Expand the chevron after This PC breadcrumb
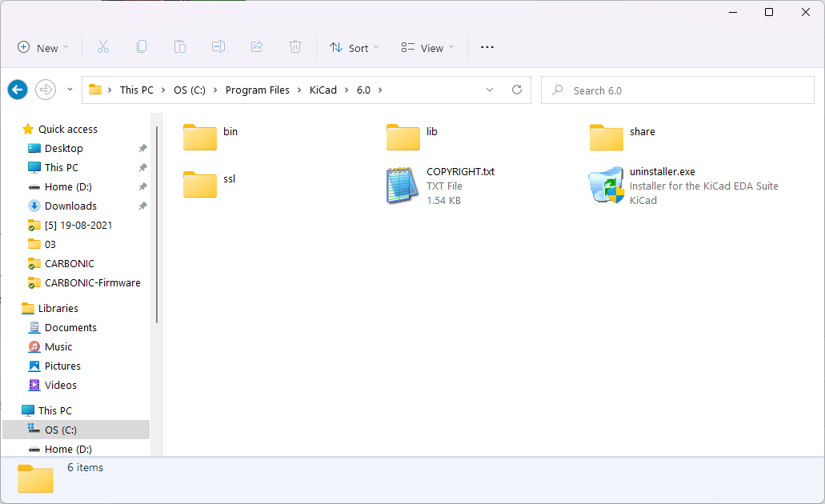Viewport: 825px width, 504px height. coord(163,90)
